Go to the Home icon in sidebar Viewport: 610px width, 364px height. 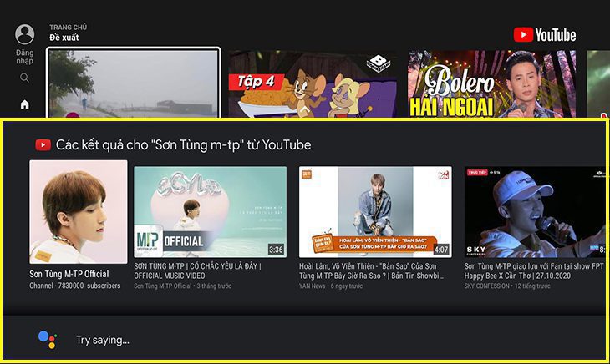24,104
